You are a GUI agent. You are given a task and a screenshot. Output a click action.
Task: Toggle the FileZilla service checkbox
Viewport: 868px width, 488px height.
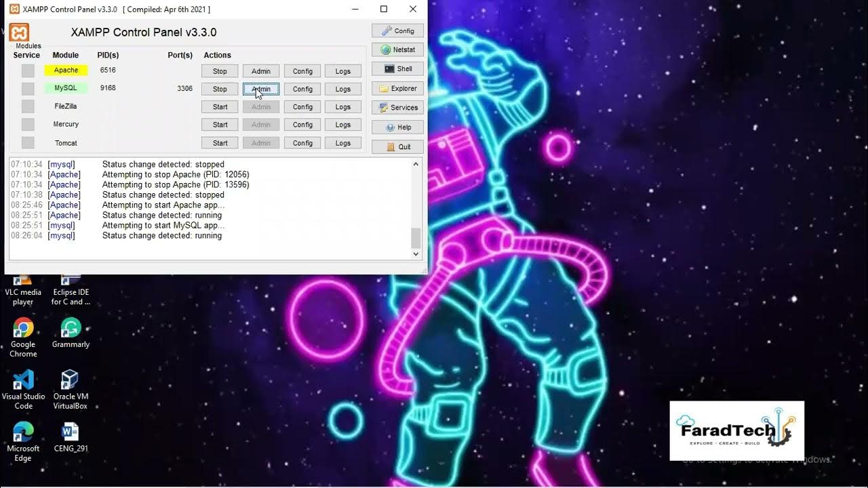pyautogui.click(x=28, y=106)
